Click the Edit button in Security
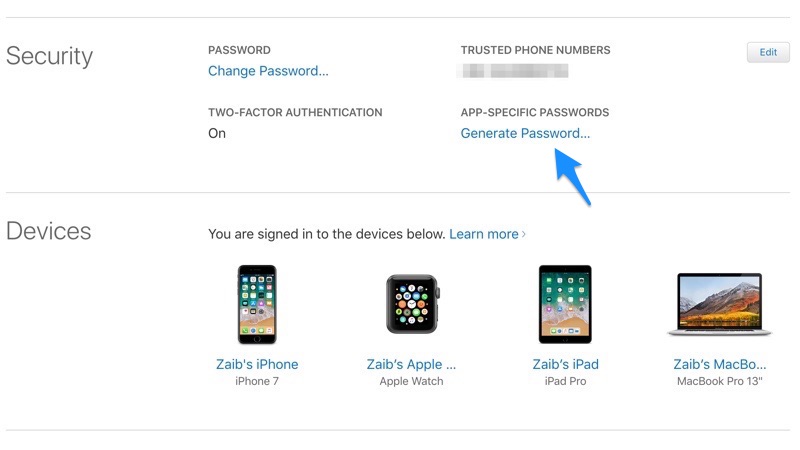The image size is (800, 450). 768,52
